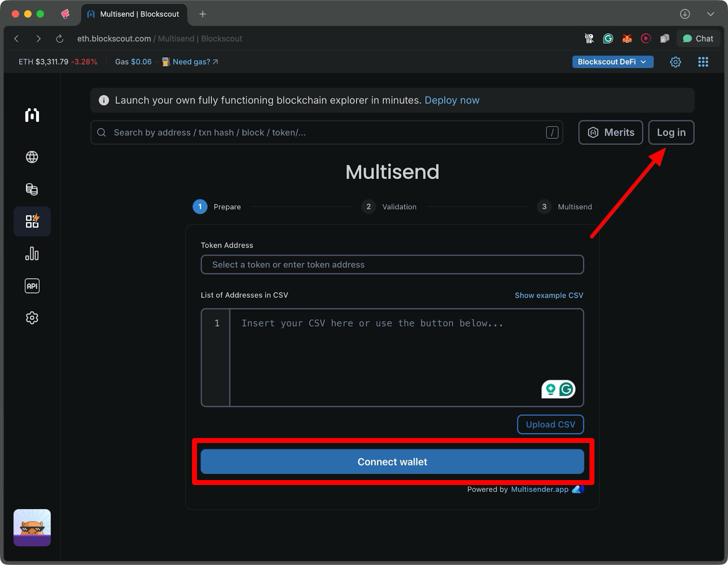Click the Log in button
The height and width of the screenshot is (565, 728).
pos(671,132)
